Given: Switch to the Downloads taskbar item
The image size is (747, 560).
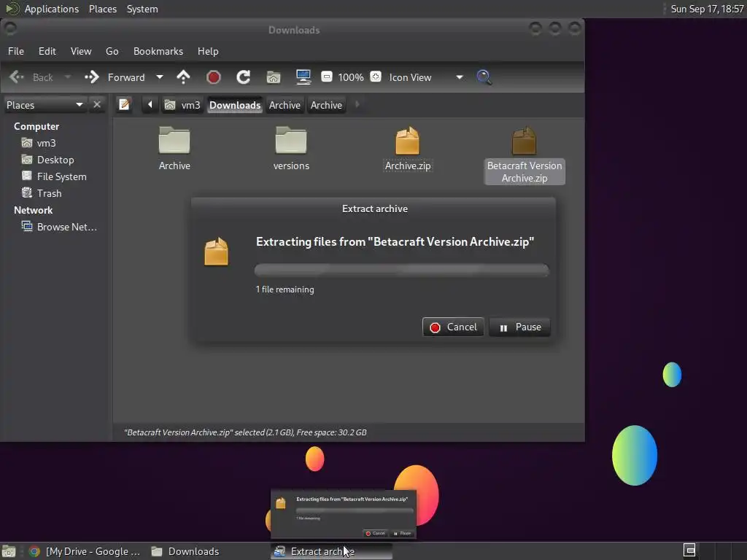Looking at the screenshot, I should tap(185, 551).
